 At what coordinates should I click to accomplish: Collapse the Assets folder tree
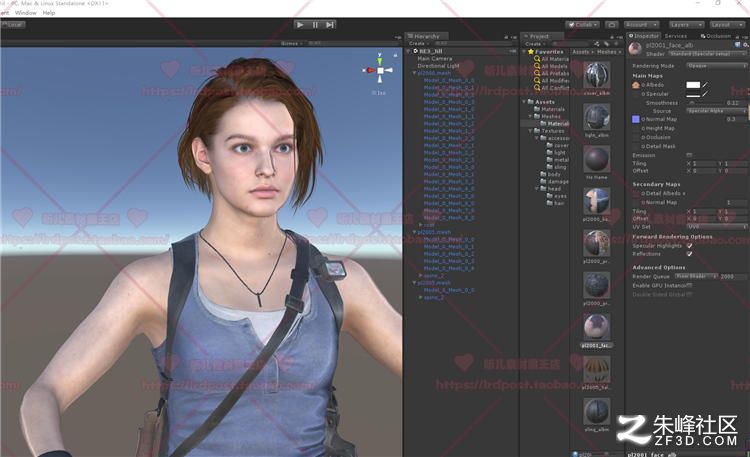(525, 102)
